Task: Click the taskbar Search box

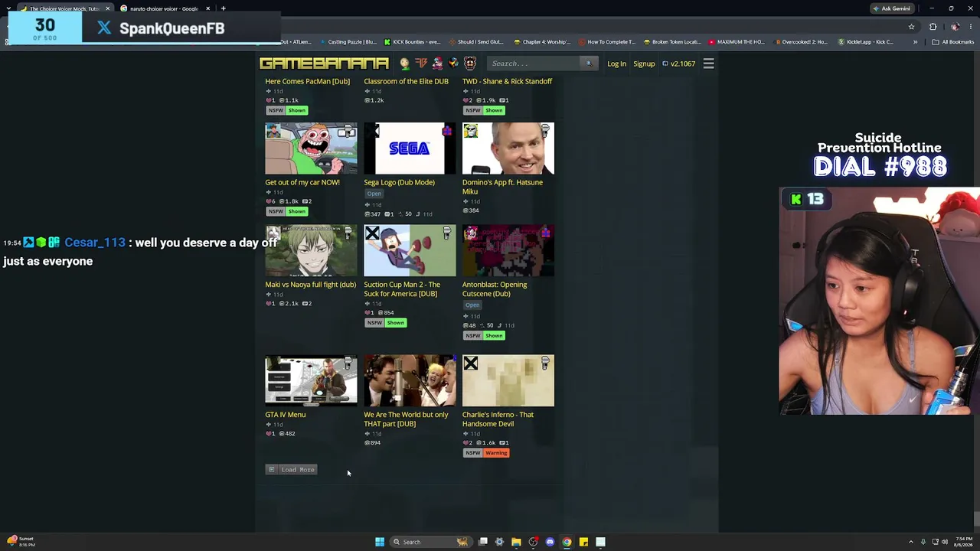Action: point(430,542)
